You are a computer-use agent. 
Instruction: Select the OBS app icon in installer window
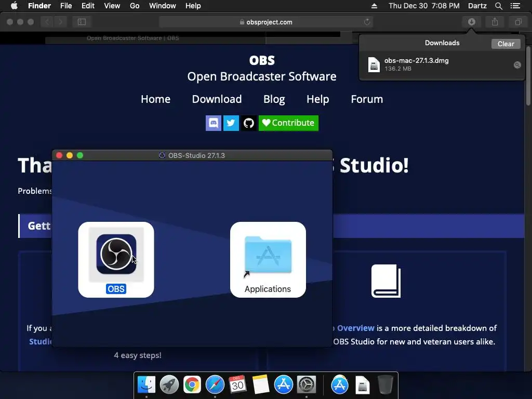116,254
